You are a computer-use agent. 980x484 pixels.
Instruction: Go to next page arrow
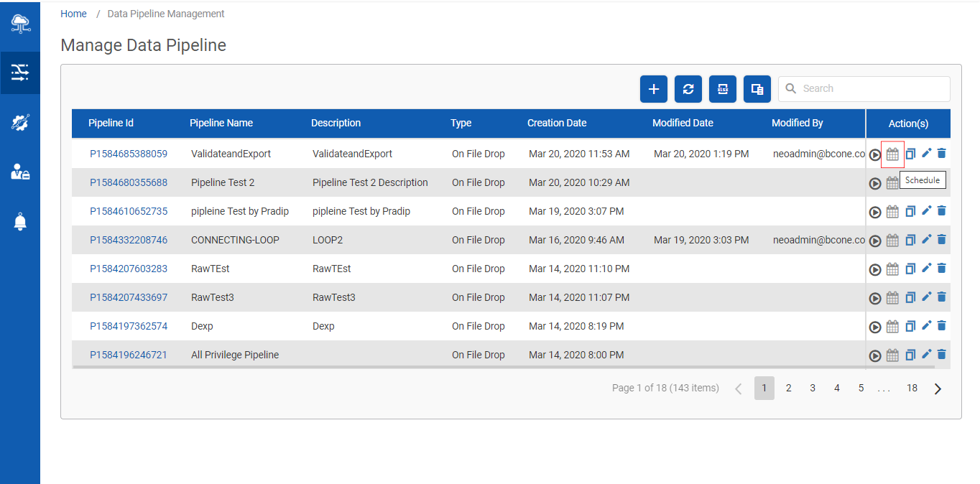(x=938, y=388)
